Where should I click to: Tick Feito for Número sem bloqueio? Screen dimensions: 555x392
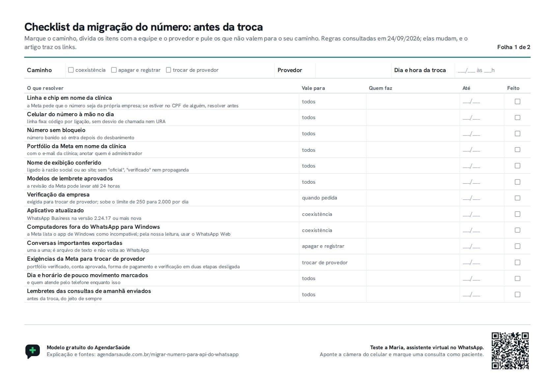click(x=517, y=134)
